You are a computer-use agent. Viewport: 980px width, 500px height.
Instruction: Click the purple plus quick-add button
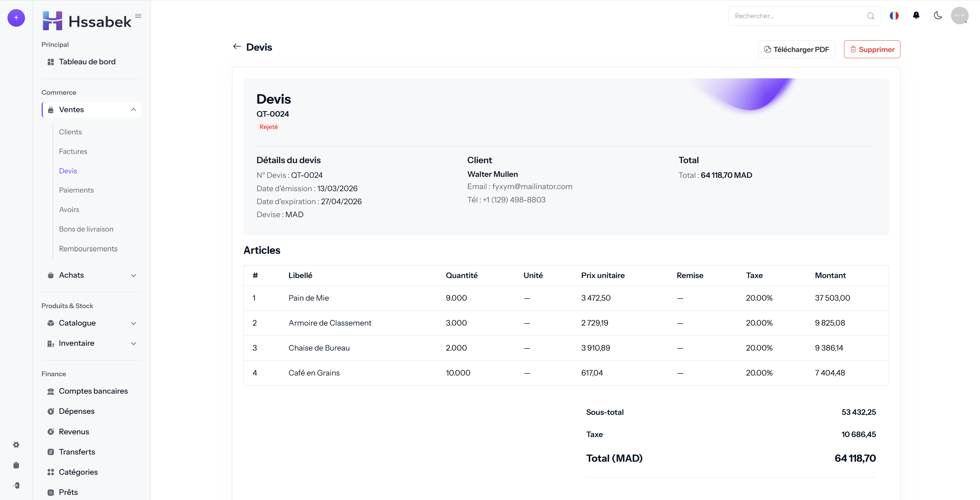(16, 18)
